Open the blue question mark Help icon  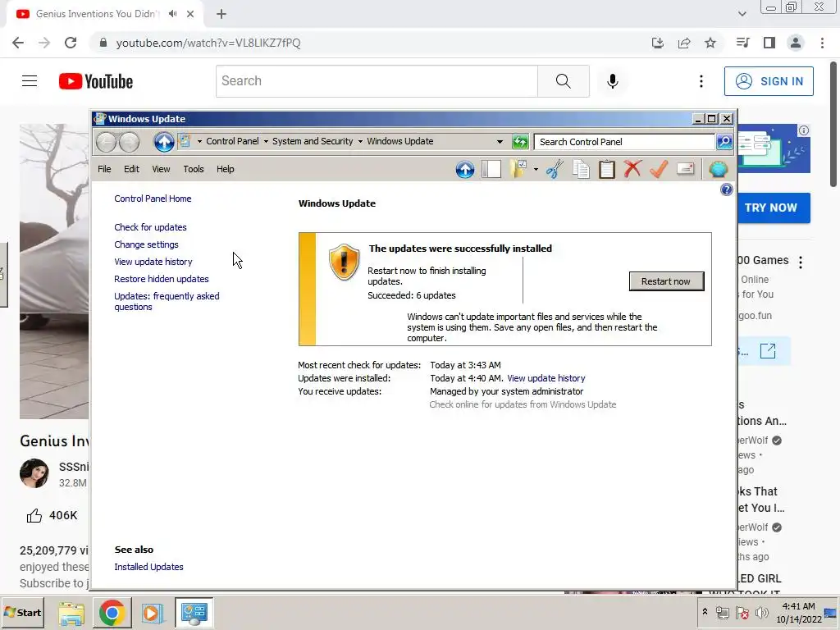pyautogui.click(x=727, y=189)
